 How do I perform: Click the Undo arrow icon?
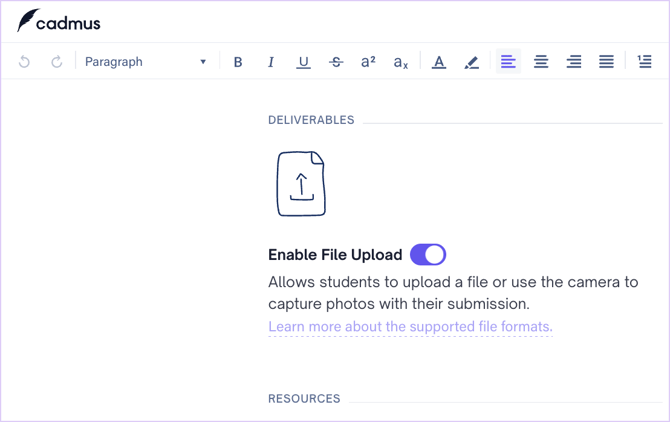[25, 62]
